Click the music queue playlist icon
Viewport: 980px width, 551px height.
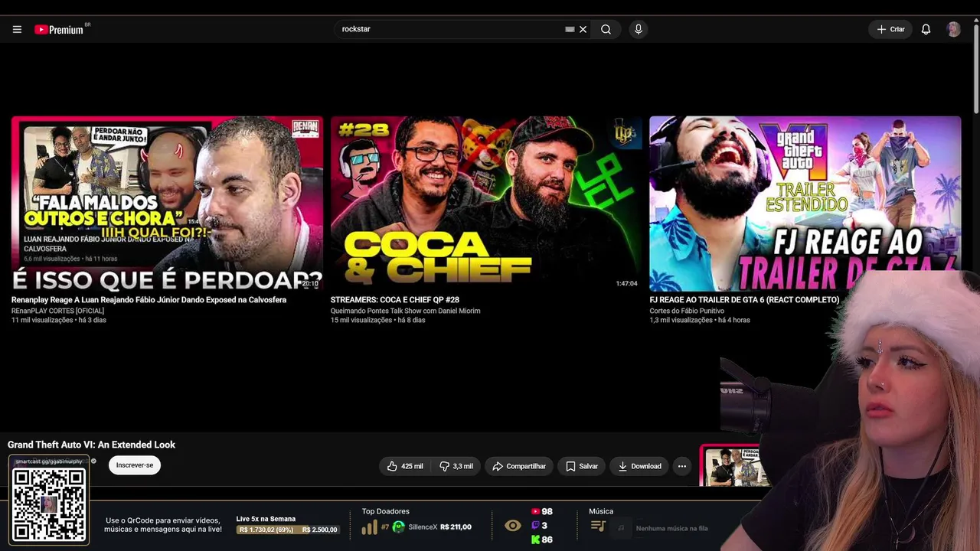599,527
